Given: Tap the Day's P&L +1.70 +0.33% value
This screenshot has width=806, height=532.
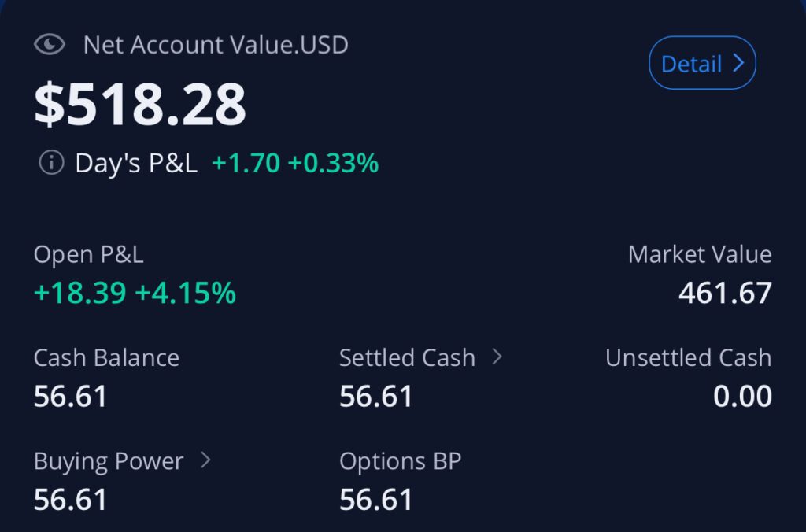Looking at the screenshot, I should (295, 163).
